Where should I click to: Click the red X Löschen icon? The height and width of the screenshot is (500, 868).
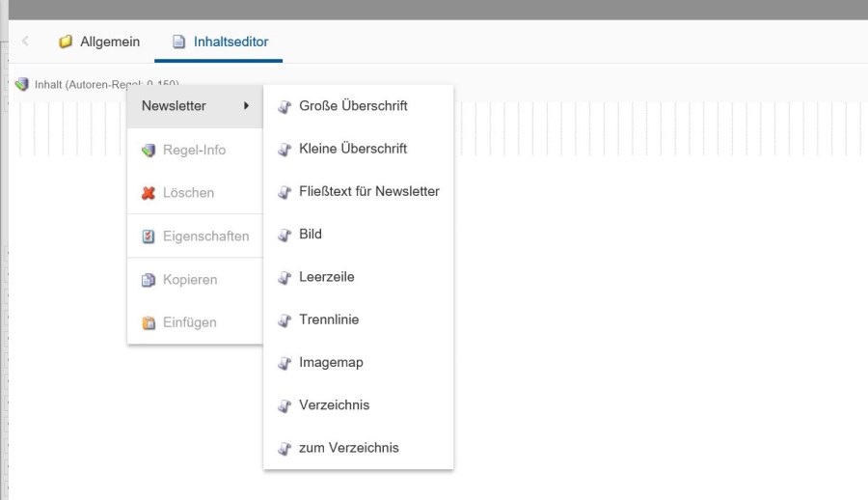pos(149,193)
